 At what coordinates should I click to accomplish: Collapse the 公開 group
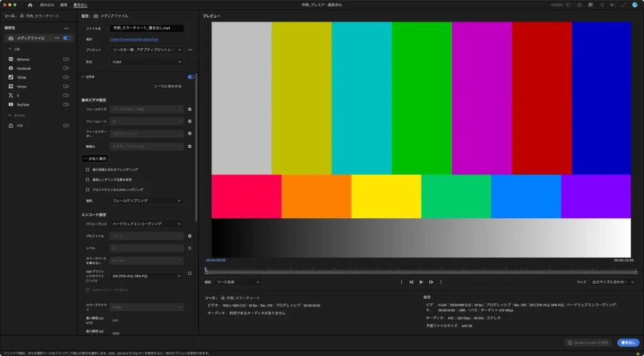10,49
